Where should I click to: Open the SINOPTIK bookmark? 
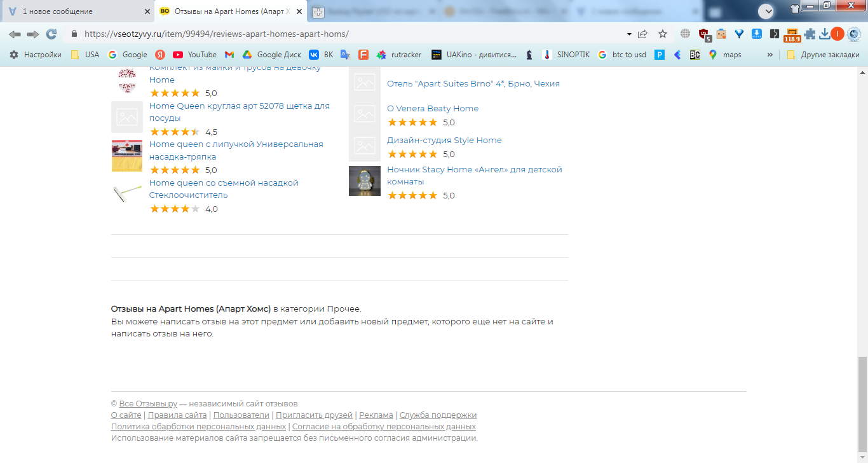[x=566, y=55]
